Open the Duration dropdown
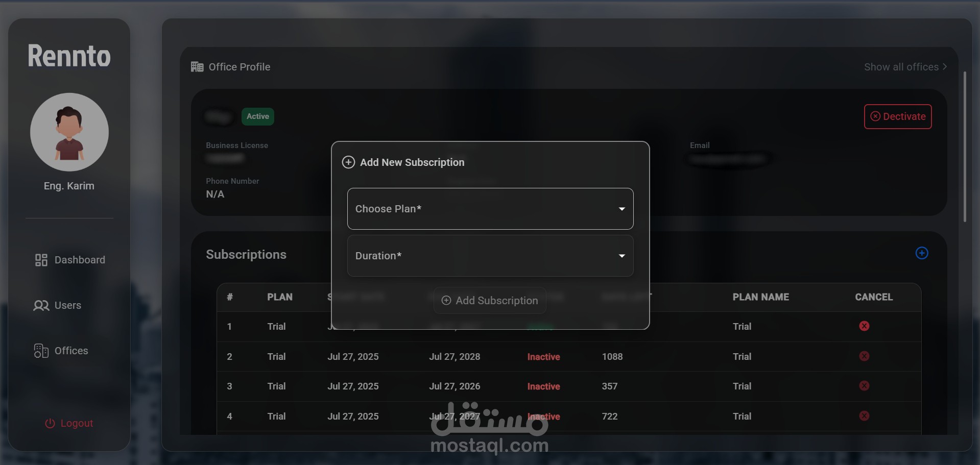The image size is (980, 465). pos(490,256)
